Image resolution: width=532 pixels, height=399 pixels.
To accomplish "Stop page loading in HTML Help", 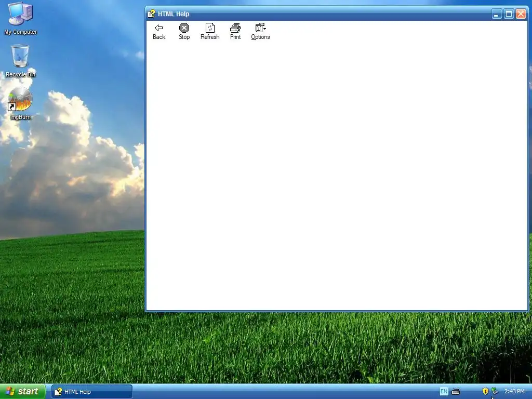I will pyautogui.click(x=184, y=32).
